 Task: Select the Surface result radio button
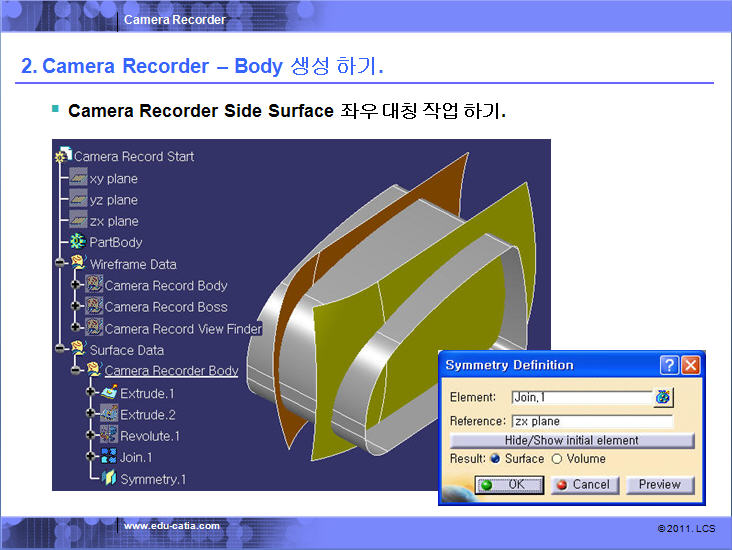point(496,459)
